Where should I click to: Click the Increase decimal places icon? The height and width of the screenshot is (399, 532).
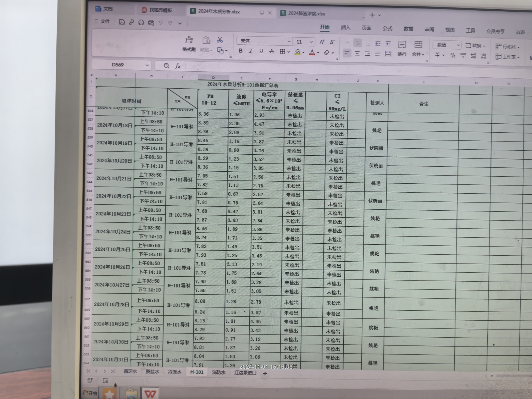tap(473, 56)
